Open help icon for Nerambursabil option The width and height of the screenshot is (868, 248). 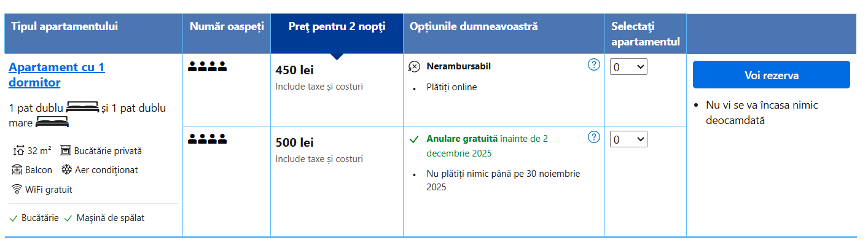click(x=593, y=64)
